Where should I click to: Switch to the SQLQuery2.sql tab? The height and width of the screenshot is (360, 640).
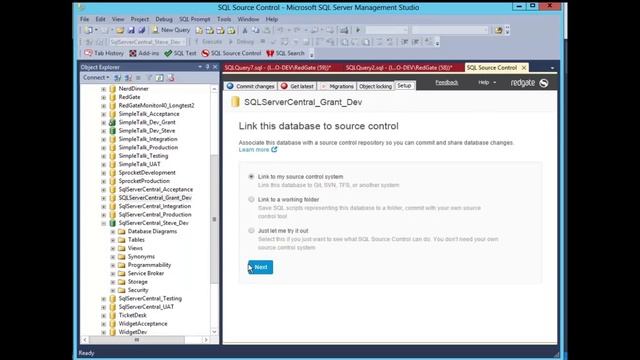[399, 68]
